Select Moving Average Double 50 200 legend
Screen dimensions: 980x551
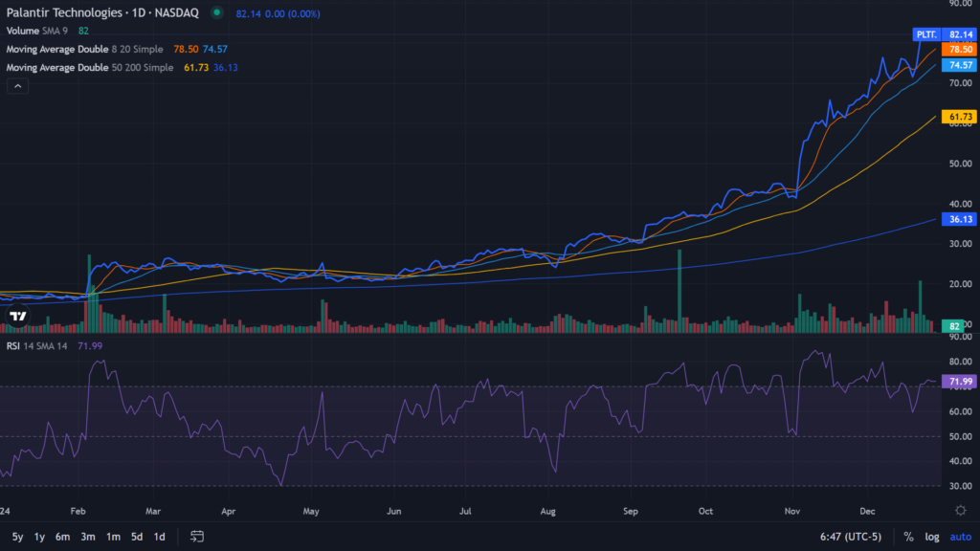click(x=90, y=68)
